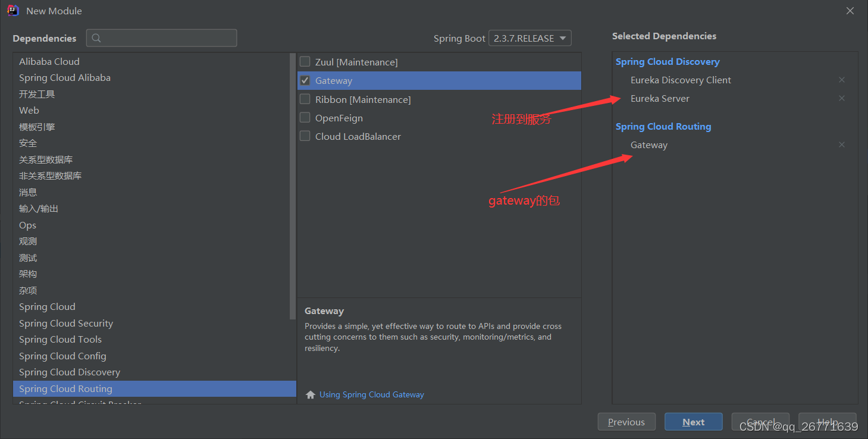This screenshot has width=868, height=439.
Task: Click Eureka Server in selected list
Action: click(660, 98)
